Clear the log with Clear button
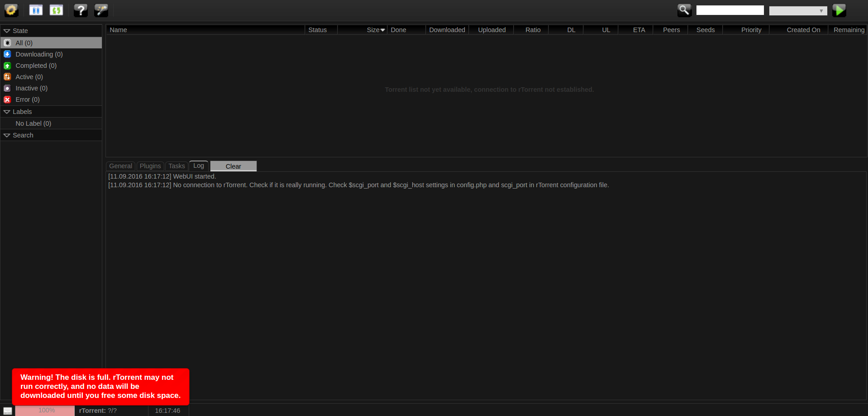Screen dimensions: 868x416 tap(234, 166)
